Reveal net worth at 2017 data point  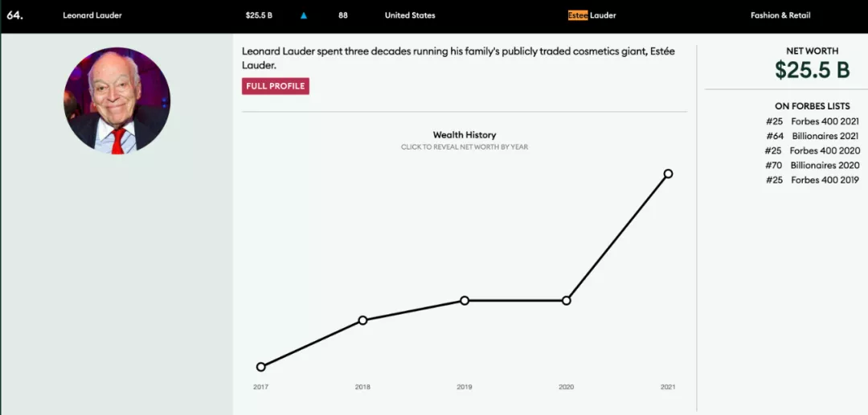[261, 367]
